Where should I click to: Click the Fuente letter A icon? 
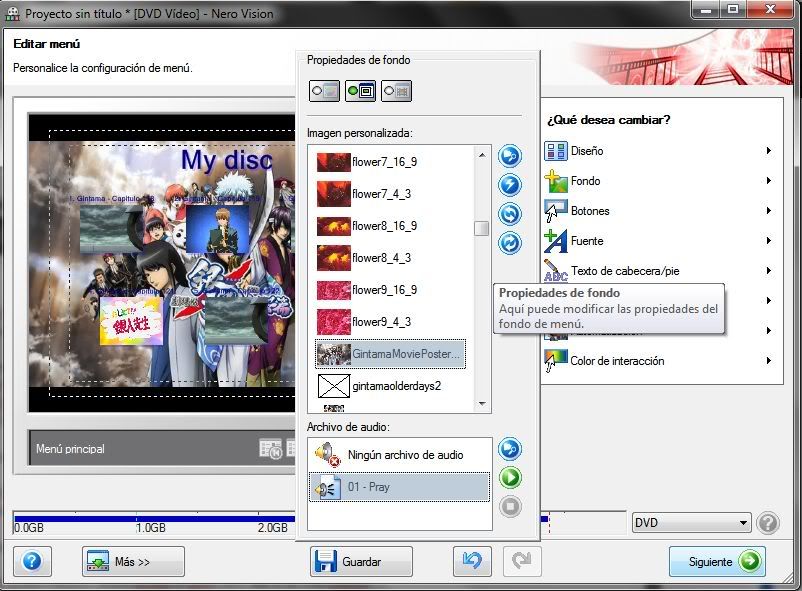[555, 241]
